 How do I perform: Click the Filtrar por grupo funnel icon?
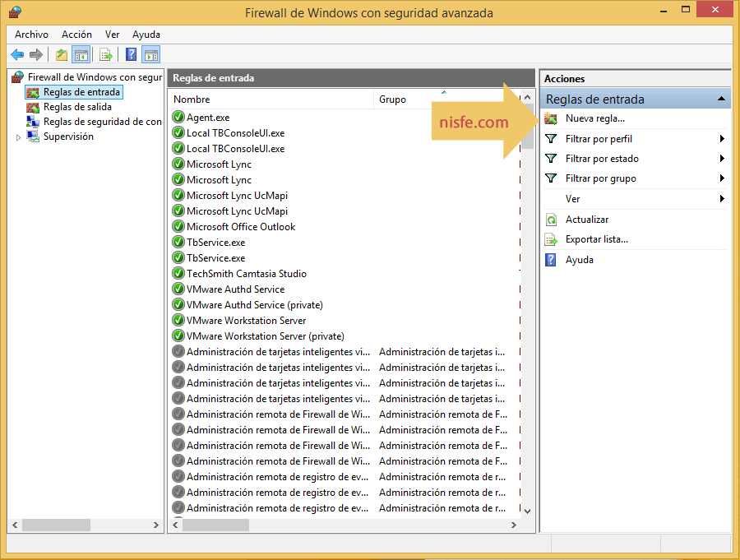551,178
